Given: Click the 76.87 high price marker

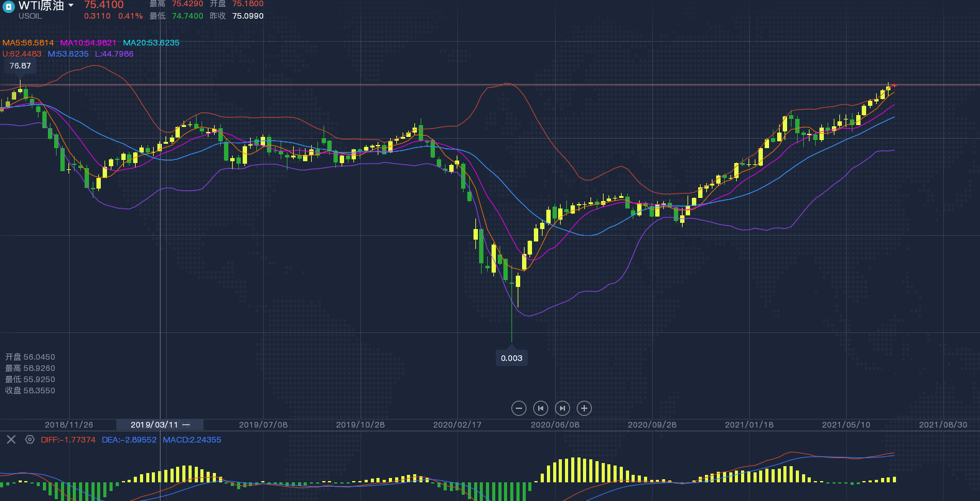Looking at the screenshot, I should pyautogui.click(x=20, y=66).
